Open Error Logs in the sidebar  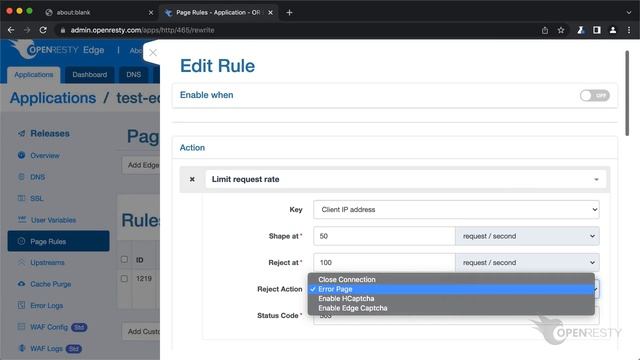tap(47, 306)
